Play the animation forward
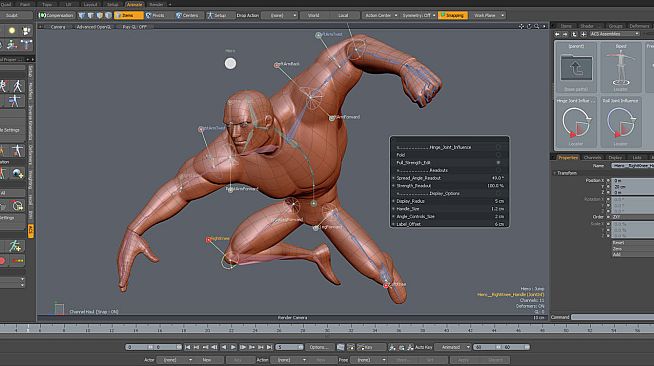 point(233,347)
